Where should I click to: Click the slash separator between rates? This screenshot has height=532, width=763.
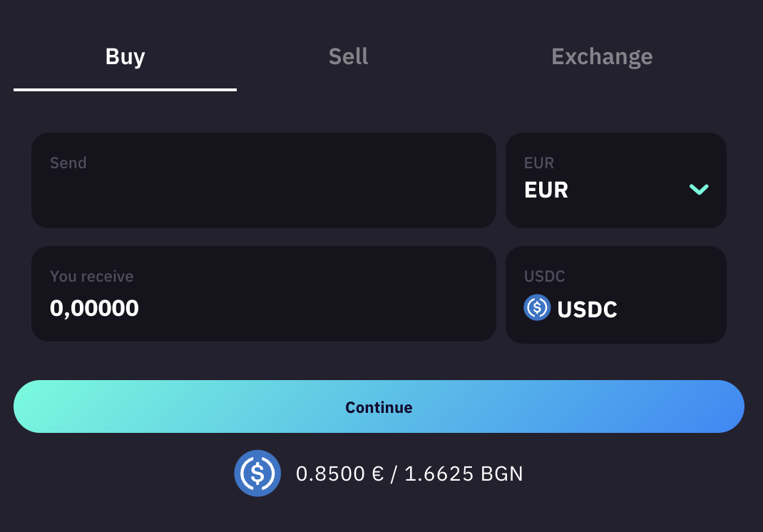(394, 474)
